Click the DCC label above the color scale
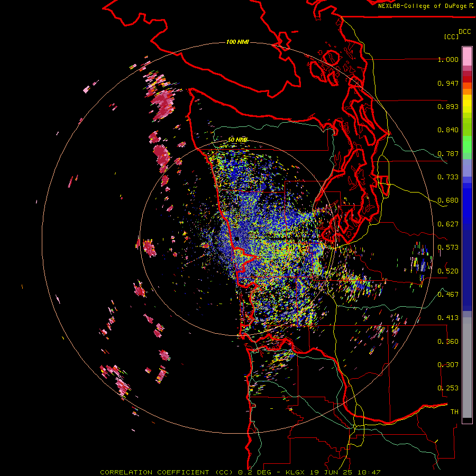The height and width of the screenshot is (476, 476). coord(465,32)
